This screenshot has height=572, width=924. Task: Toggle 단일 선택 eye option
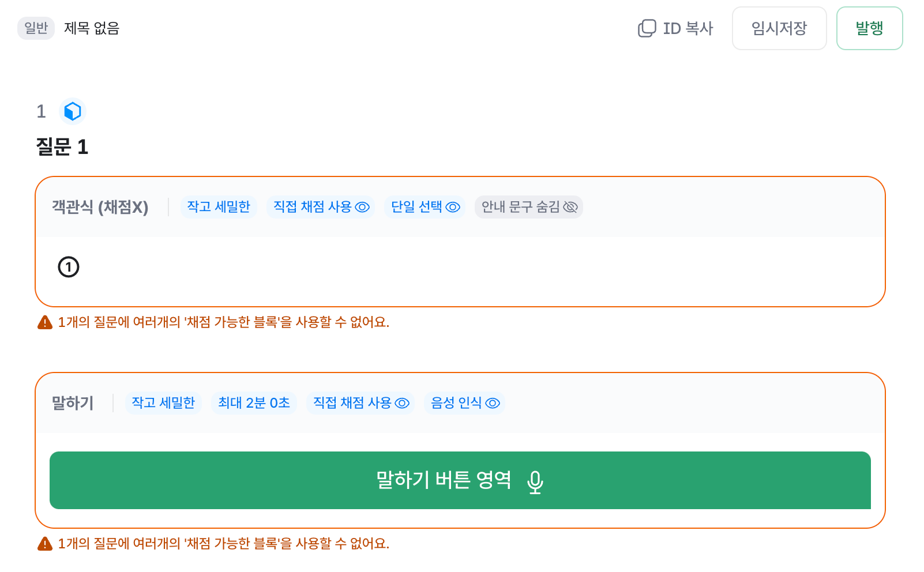pyautogui.click(x=425, y=207)
